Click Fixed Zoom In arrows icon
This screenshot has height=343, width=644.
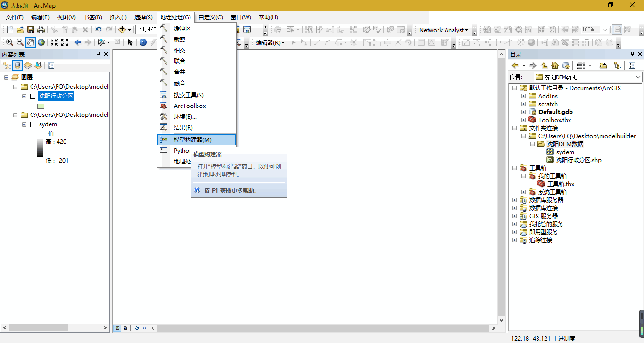pos(54,42)
